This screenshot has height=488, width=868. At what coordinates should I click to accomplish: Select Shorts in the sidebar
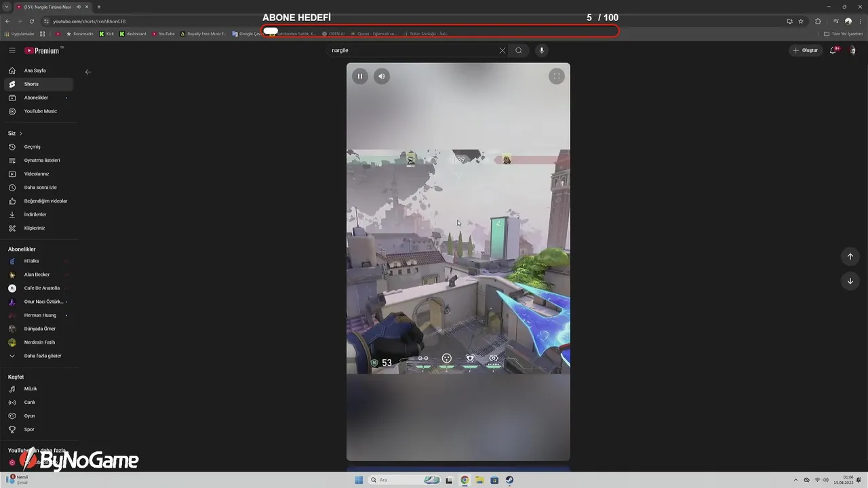[x=39, y=84]
